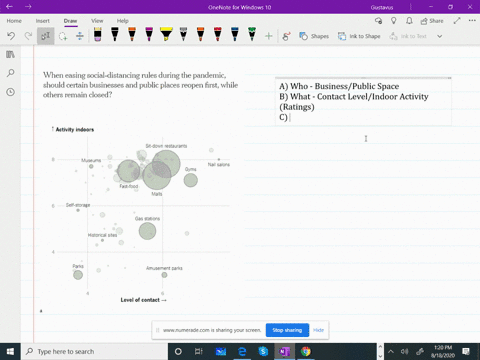Screen dimensions: 480x360
Task: Show notebooks navigation pane icon
Action: (x=10, y=54)
